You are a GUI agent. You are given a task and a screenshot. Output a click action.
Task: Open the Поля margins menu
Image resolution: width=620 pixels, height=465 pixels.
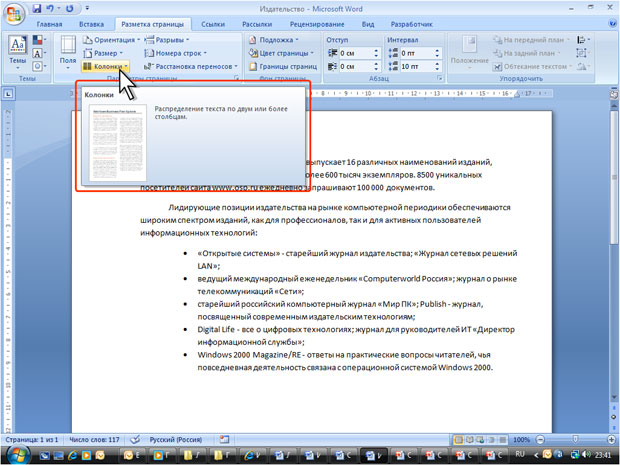[x=68, y=53]
